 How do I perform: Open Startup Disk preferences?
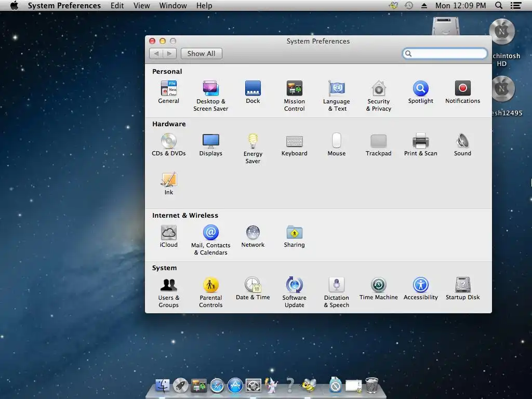click(x=463, y=289)
